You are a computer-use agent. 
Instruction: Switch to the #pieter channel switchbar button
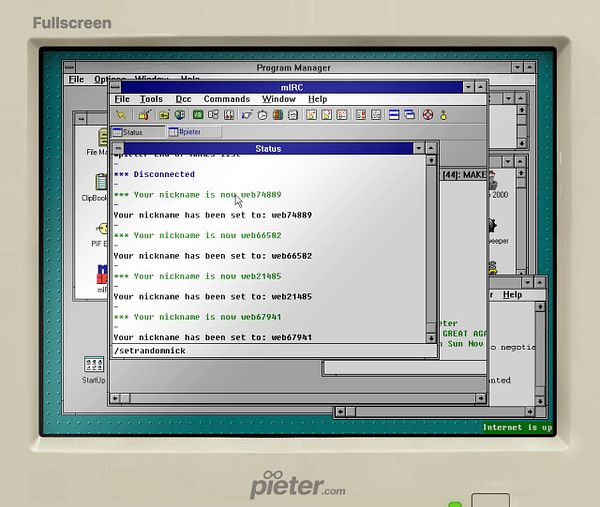point(194,132)
